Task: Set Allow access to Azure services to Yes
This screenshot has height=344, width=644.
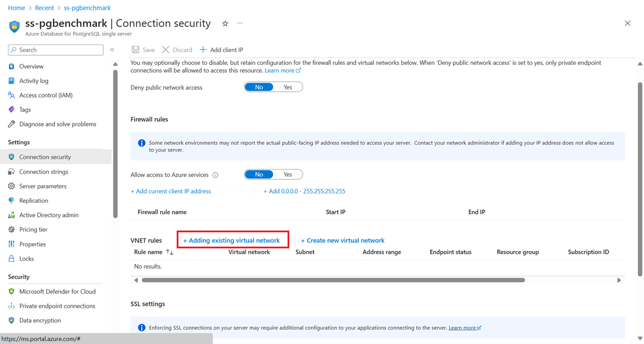Action: [288, 174]
